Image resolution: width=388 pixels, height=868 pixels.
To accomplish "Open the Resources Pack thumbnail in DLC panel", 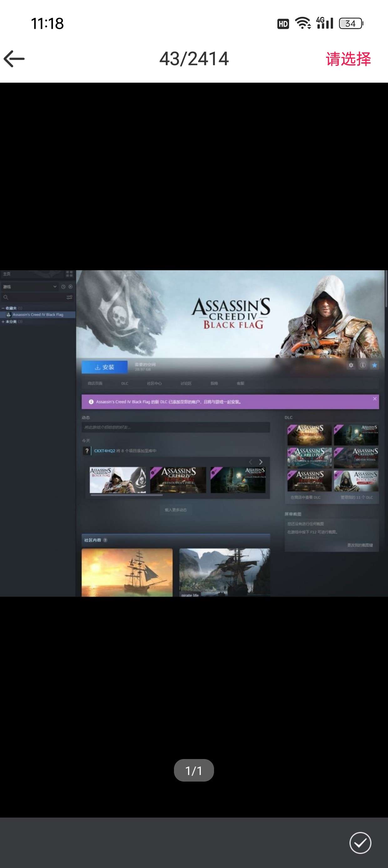I will (309, 481).
